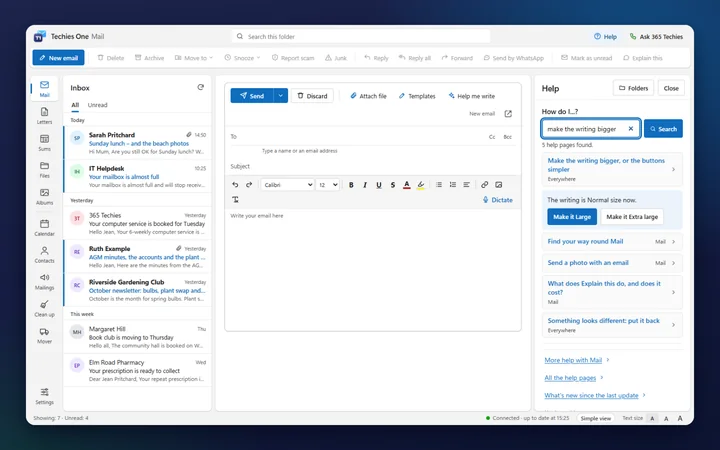Open the Calendar in sidebar
The height and width of the screenshot is (450, 720).
(x=45, y=228)
